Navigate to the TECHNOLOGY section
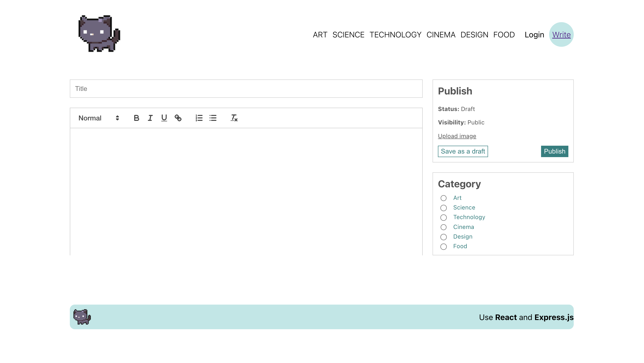Image resolution: width=644 pixels, height=363 pixels. (395, 34)
